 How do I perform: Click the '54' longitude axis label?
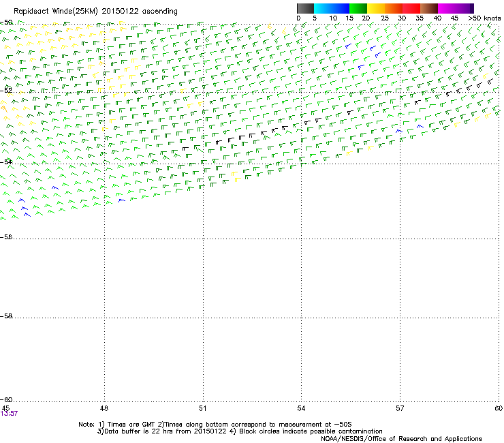(301, 408)
